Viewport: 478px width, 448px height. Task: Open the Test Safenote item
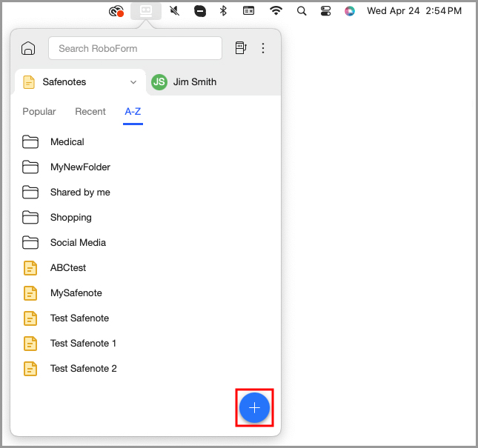click(x=145, y=318)
